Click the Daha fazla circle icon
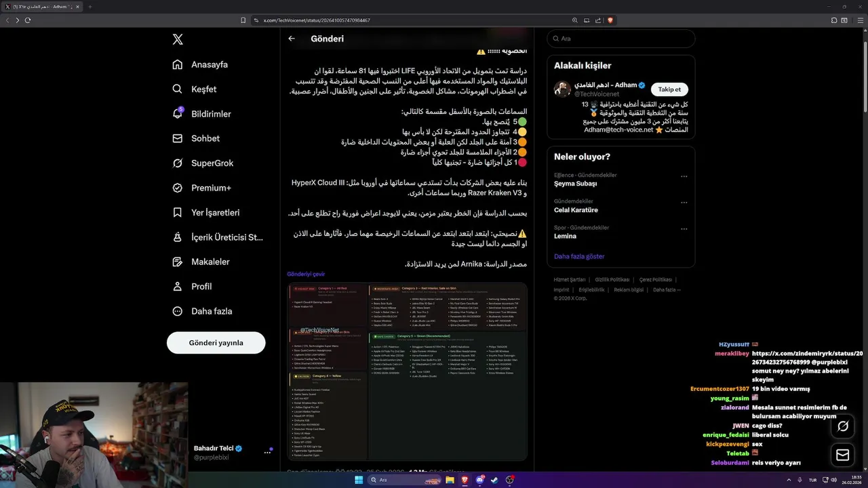Screen dimensions: 868x488 [x=178, y=311]
